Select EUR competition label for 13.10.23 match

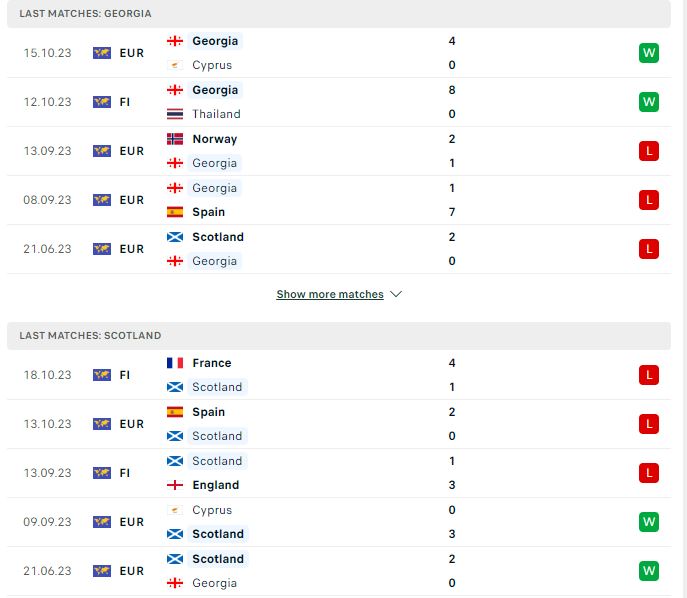click(x=131, y=424)
